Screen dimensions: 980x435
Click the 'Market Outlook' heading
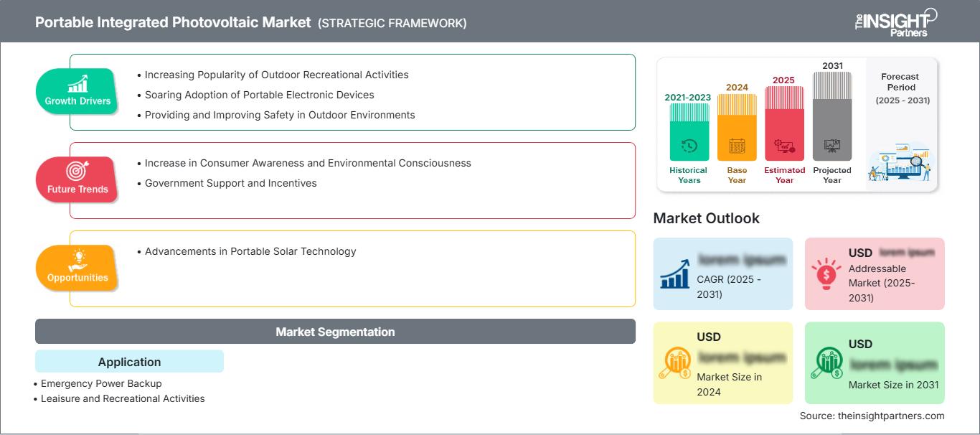coord(706,218)
